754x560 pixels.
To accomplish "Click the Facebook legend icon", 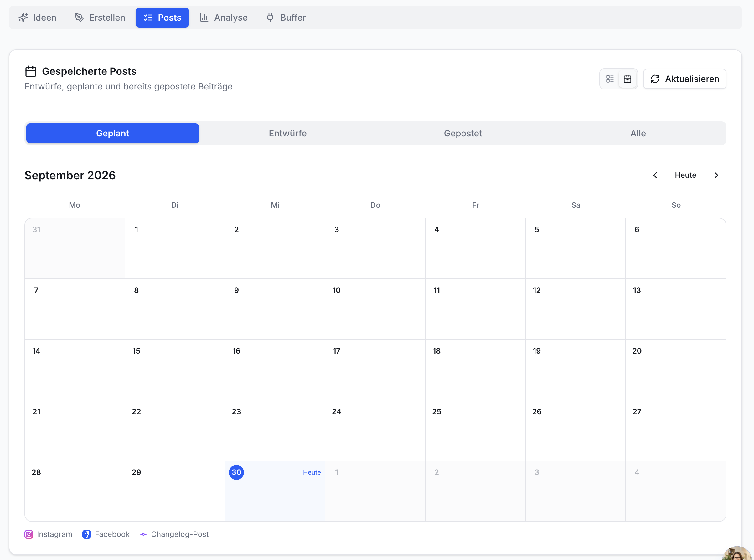I will [x=86, y=534].
